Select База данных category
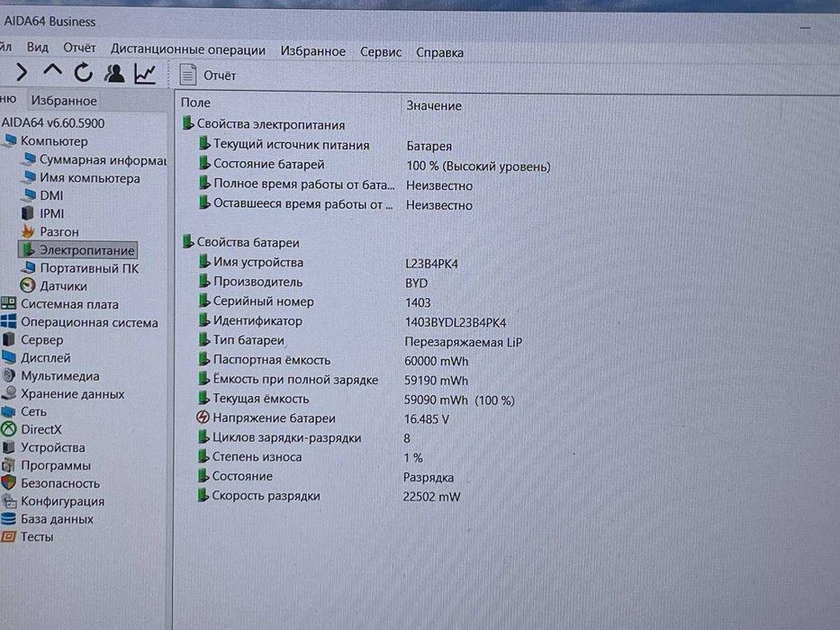This screenshot has width=840, height=630. click(x=48, y=518)
